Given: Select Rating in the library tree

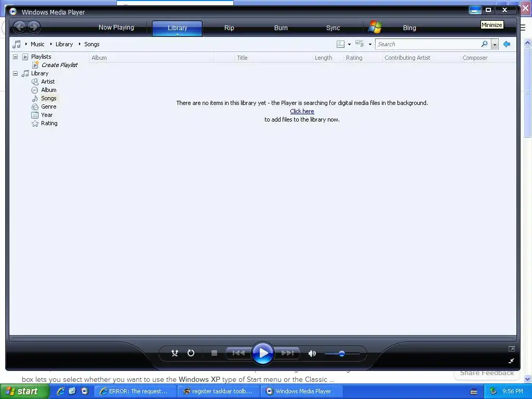Looking at the screenshot, I should (x=49, y=123).
